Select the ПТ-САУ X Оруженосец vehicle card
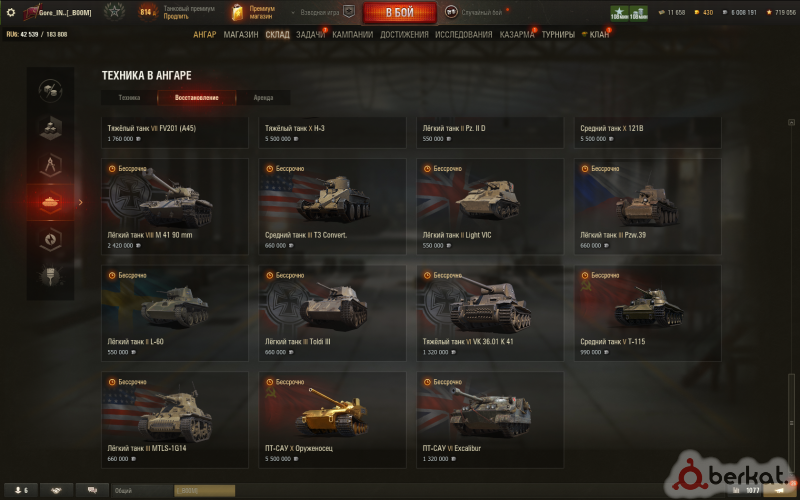800x500 pixels. coord(333,420)
